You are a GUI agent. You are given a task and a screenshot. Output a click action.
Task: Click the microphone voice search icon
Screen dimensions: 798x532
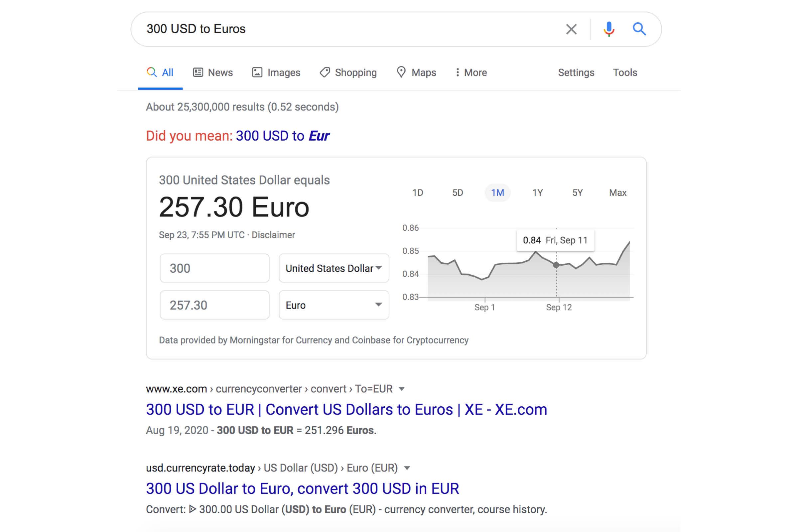pos(609,29)
